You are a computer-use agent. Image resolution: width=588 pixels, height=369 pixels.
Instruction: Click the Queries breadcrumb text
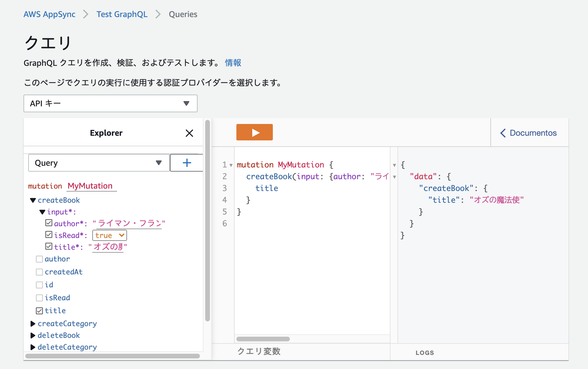click(183, 14)
